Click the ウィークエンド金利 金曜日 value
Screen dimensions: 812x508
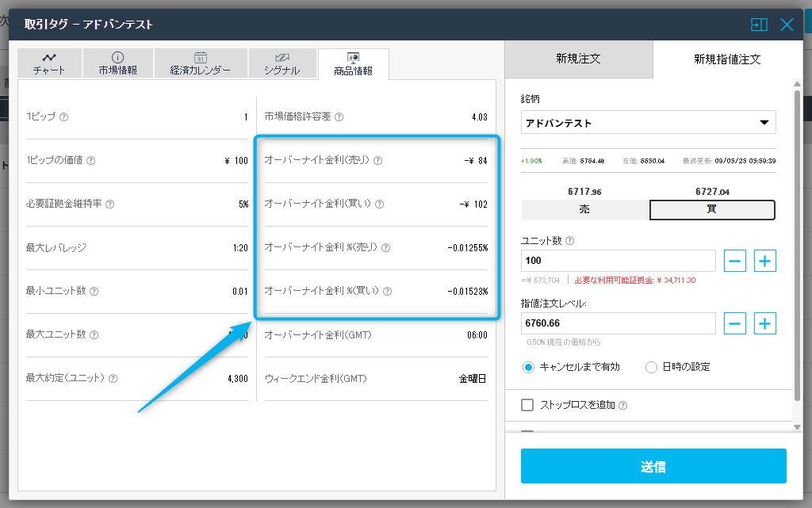pos(473,379)
